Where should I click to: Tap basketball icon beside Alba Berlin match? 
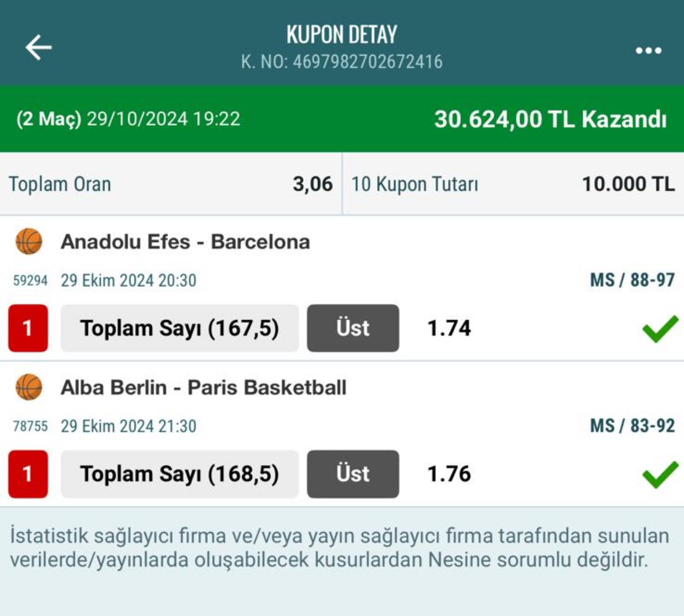(x=29, y=388)
